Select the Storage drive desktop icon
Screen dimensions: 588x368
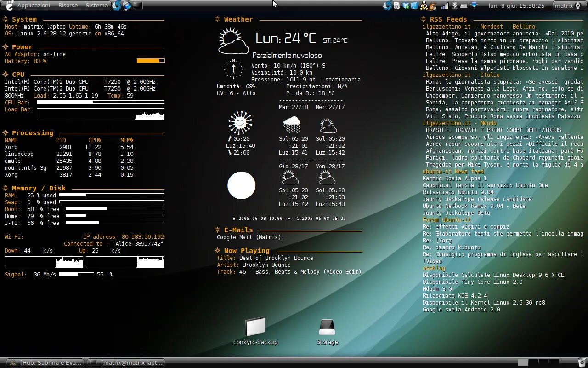327,331
